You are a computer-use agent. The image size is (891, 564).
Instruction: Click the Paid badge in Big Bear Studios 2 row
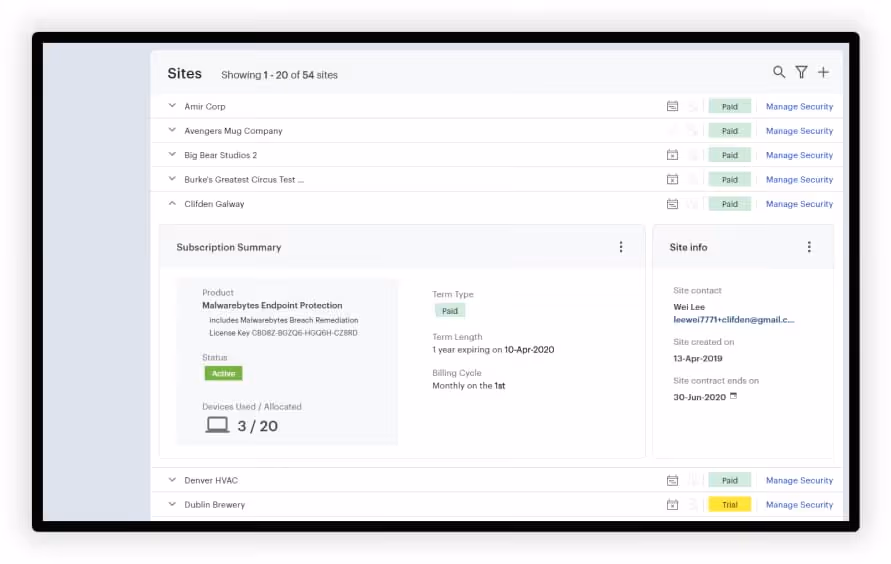(x=730, y=155)
